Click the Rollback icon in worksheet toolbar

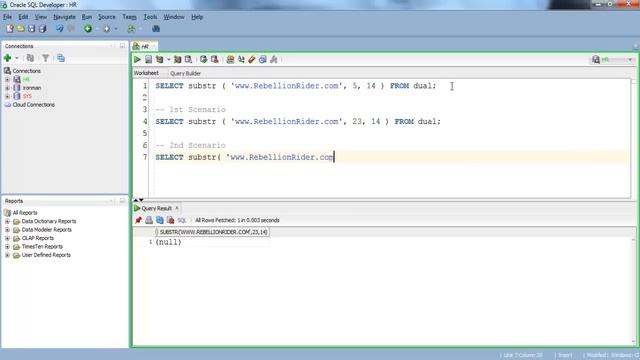tap(214, 60)
